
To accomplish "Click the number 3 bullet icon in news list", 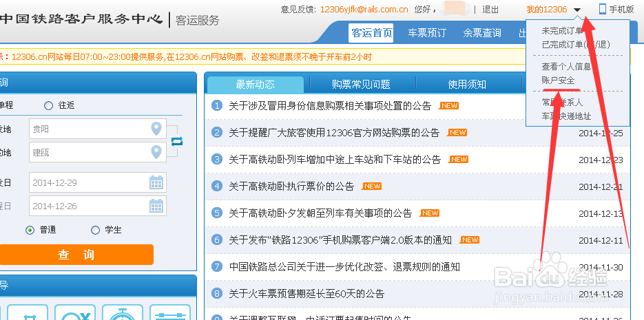I will pos(217,159).
